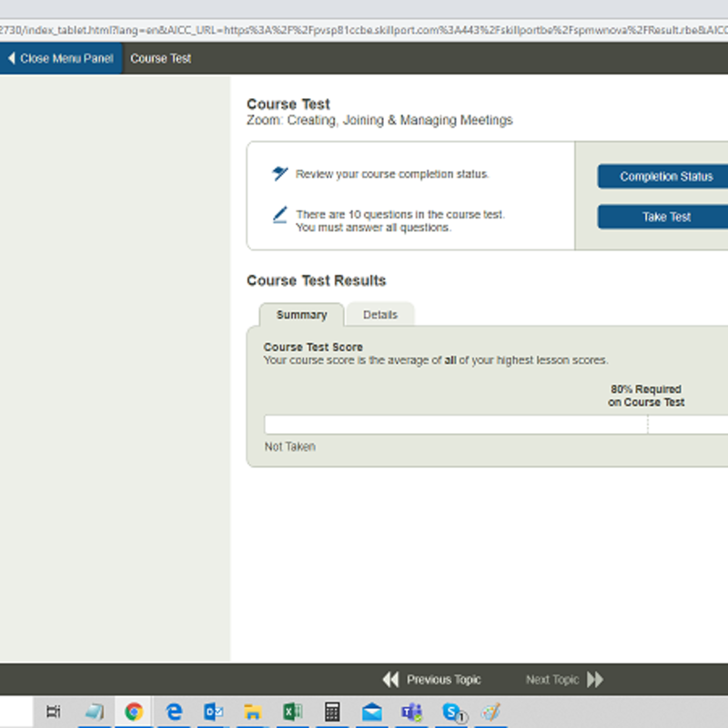Click the double-arrow icon beside Previous Topic
Screen dimensions: 728x728
click(x=391, y=680)
